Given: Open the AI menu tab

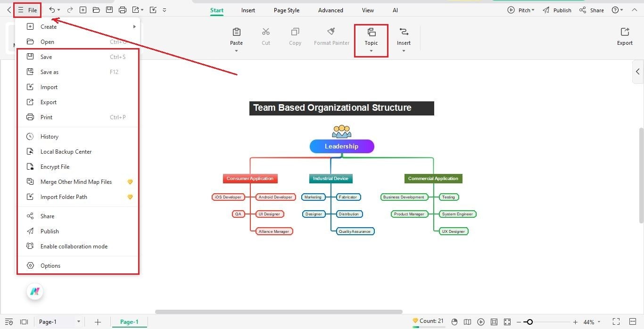Looking at the screenshot, I should [x=395, y=10].
